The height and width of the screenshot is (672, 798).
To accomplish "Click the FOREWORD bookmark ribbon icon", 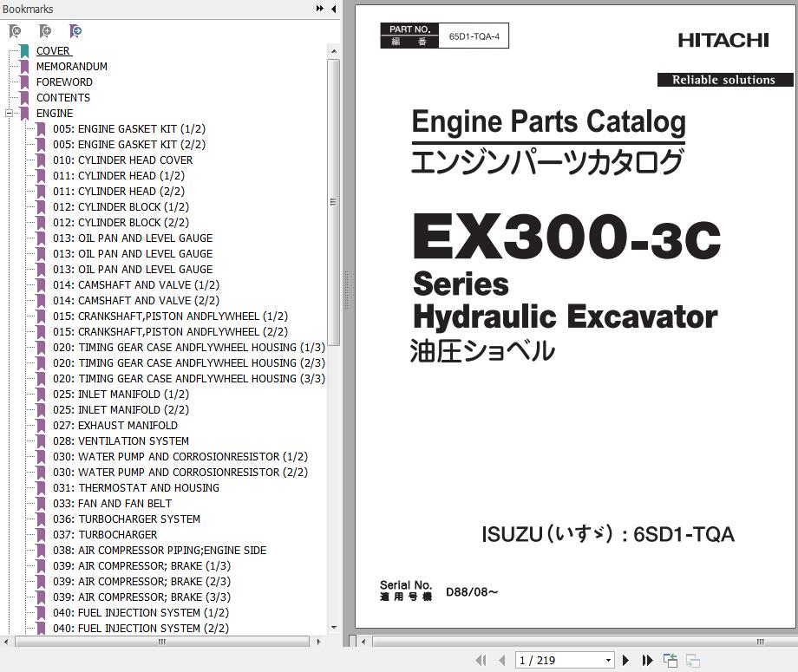I will (x=24, y=82).
